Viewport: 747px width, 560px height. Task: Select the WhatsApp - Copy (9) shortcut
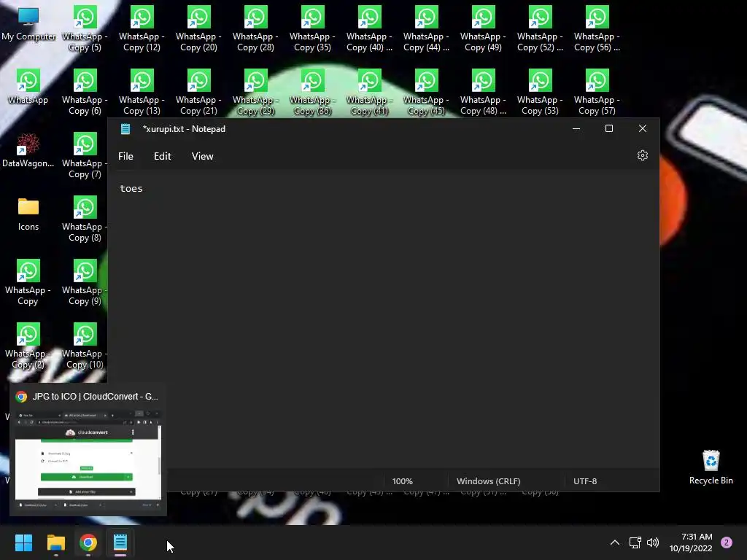tap(85, 282)
